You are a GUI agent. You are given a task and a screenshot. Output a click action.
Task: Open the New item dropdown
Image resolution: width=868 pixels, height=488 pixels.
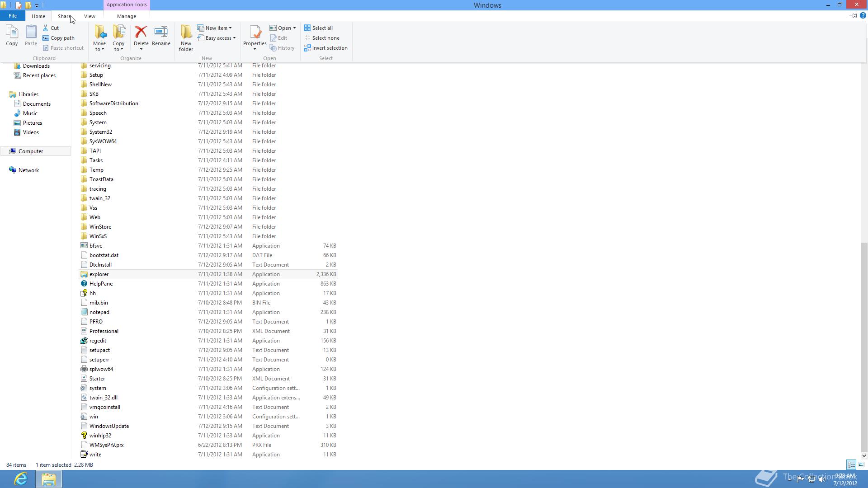[215, 28]
